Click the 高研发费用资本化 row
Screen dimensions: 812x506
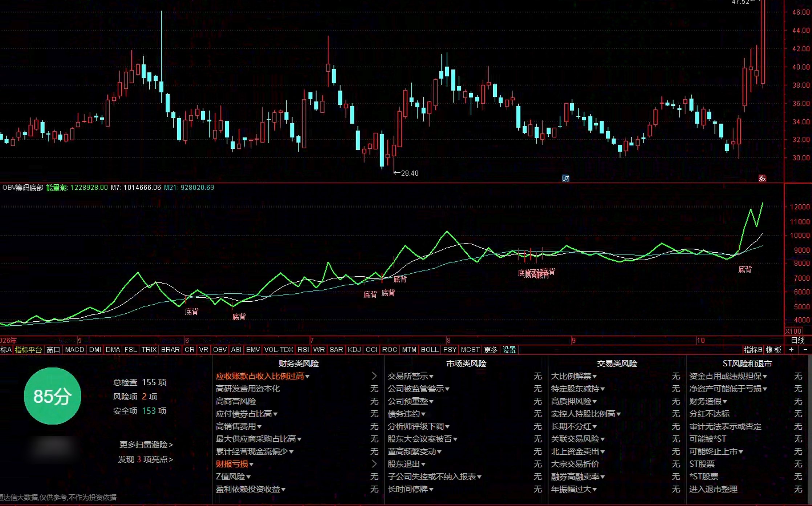point(297,389)
